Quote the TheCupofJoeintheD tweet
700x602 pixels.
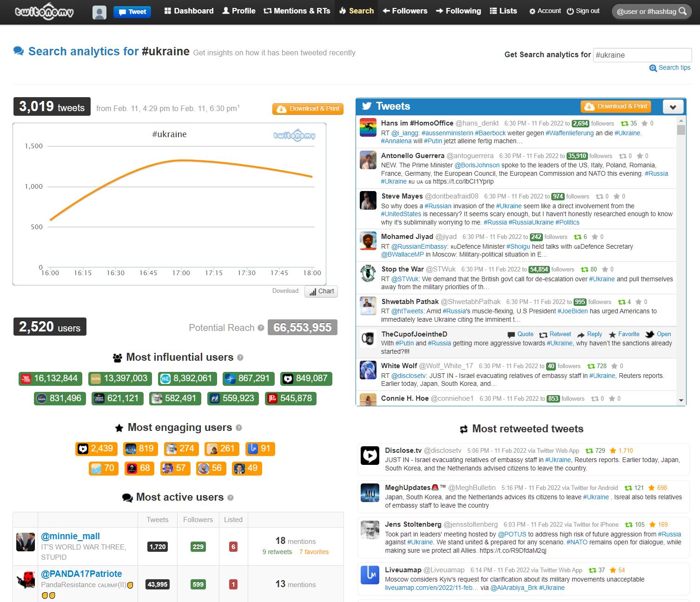(521, 334)
